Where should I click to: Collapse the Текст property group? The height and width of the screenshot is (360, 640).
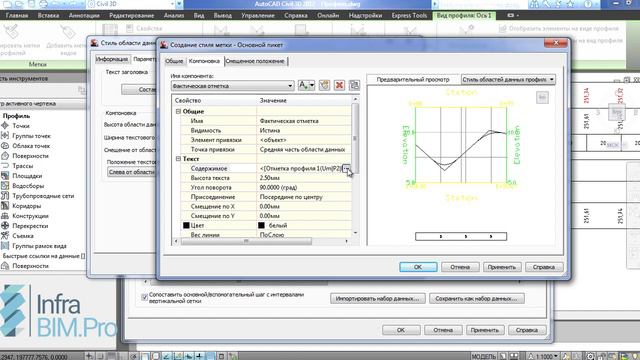(x=178, y=158)
